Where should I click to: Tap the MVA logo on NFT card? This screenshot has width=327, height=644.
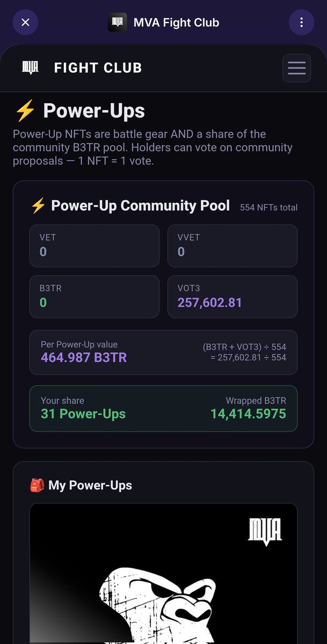click(265, 532)
